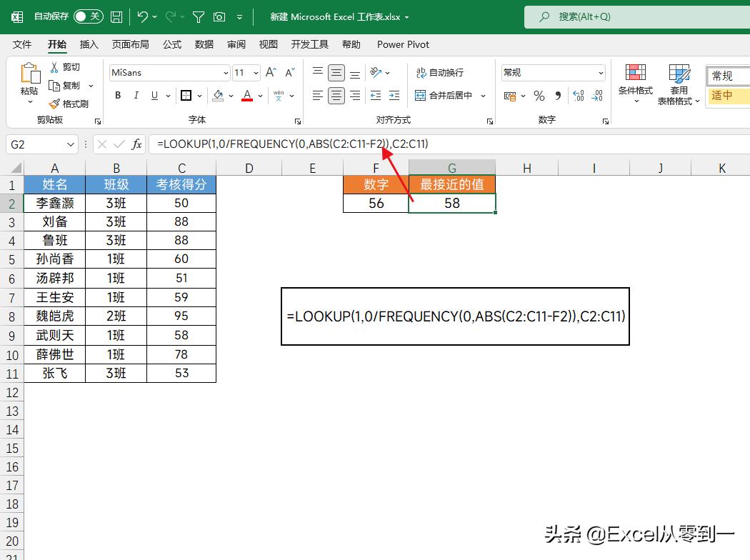Switch to the 数据 ribbon tab

coord(204,44)
